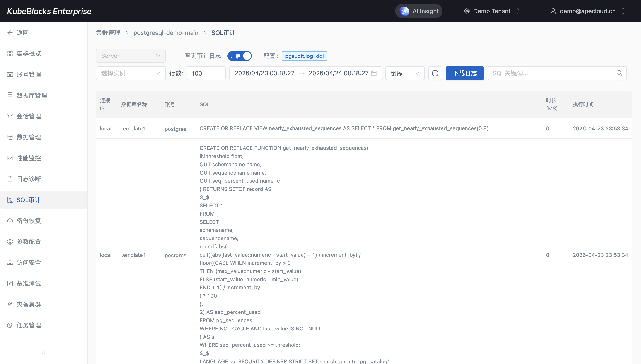Go to 日志诊断 in sidebar

[29, 179]
